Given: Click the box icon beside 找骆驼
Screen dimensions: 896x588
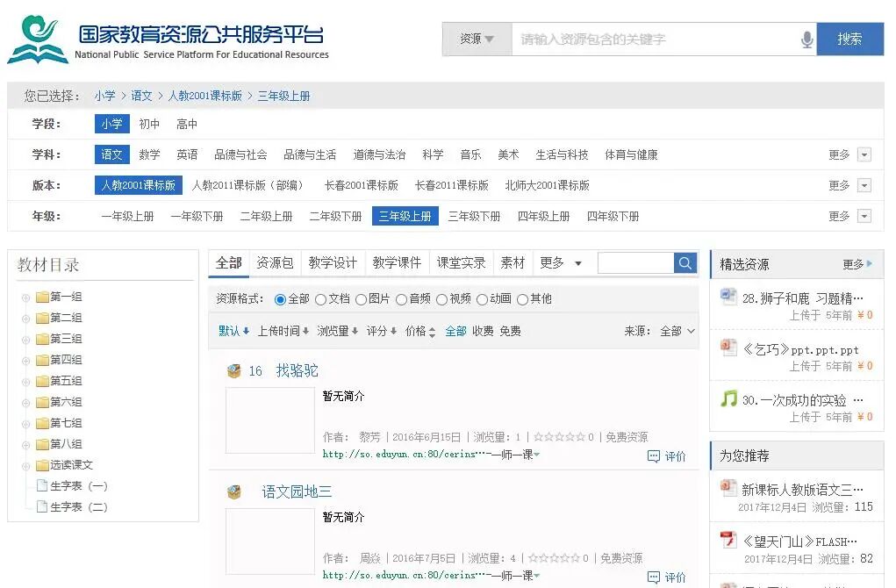Looking at the screenshot, I should tap(233, 371).
